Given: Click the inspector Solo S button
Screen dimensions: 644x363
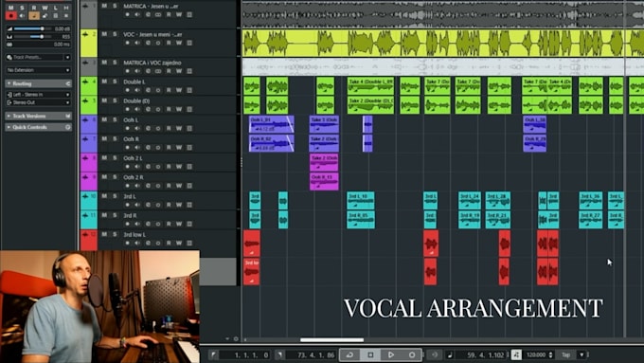Looking at the screenshot, I should point(22,8).
